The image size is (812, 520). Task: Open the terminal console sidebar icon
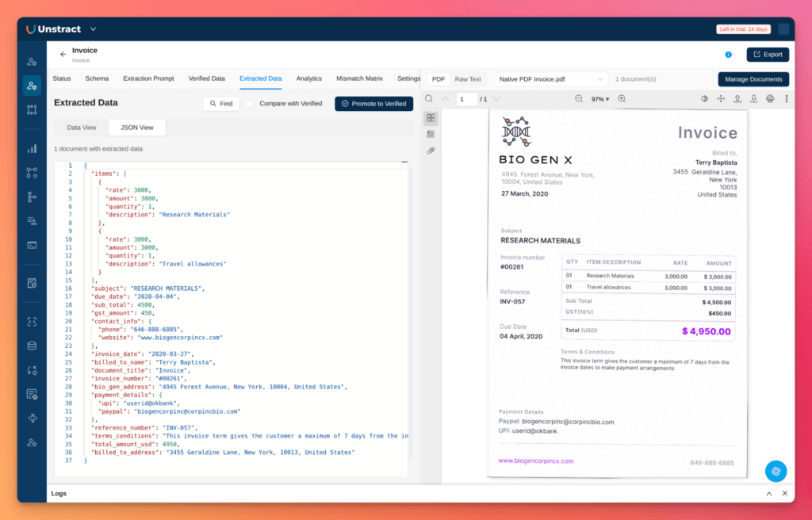(32, 245)
